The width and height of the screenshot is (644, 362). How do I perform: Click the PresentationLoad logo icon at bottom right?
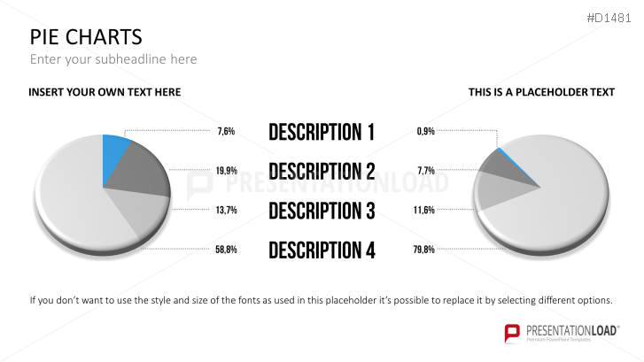tap(511, 334)
